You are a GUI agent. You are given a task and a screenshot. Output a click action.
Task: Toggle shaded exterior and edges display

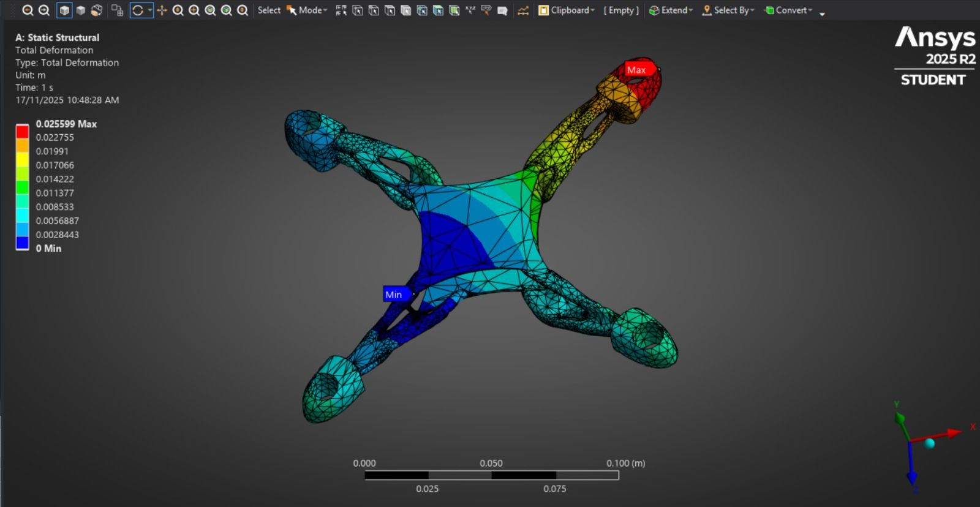64,10
